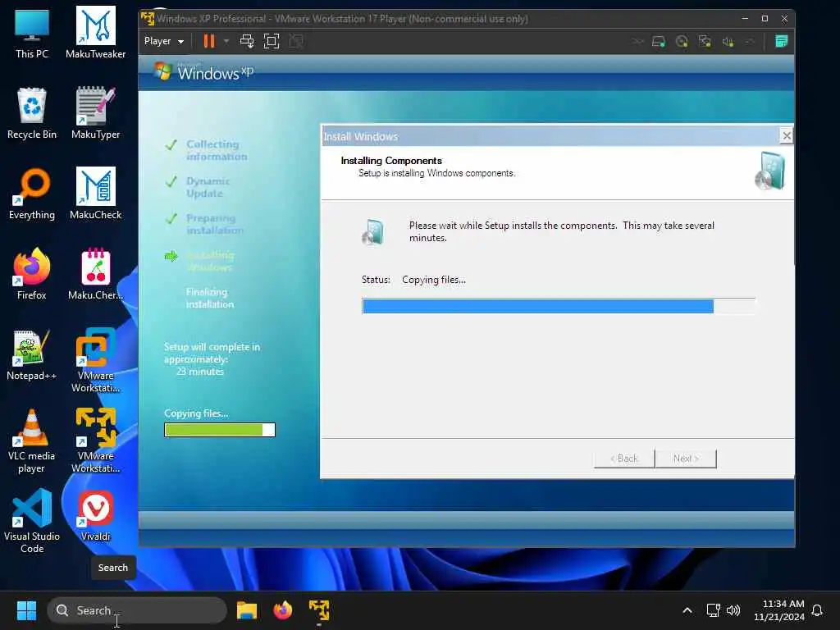Click the setup CD box icon in dialog header
840x630 pixels.
(x=769, y=171)
